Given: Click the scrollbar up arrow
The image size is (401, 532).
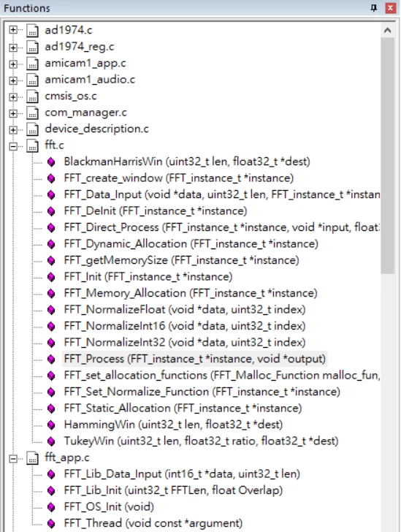Looking at the screenshot, I should click(387, 31).
